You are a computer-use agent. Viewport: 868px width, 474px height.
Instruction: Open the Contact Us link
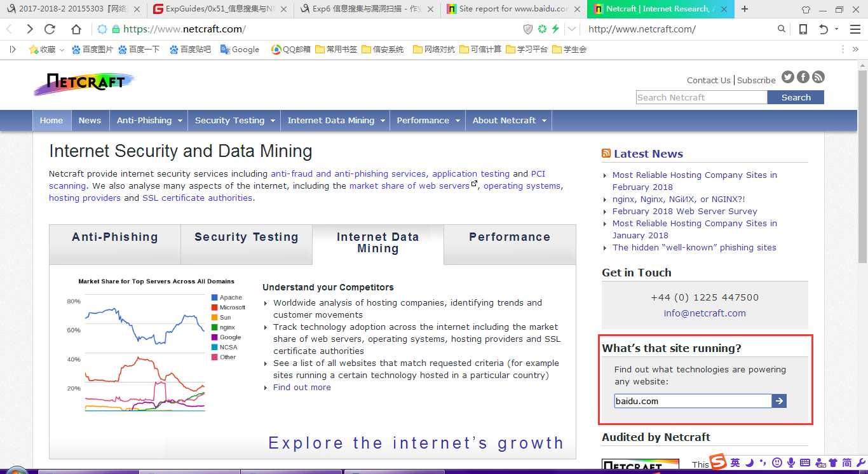point(709,80)
